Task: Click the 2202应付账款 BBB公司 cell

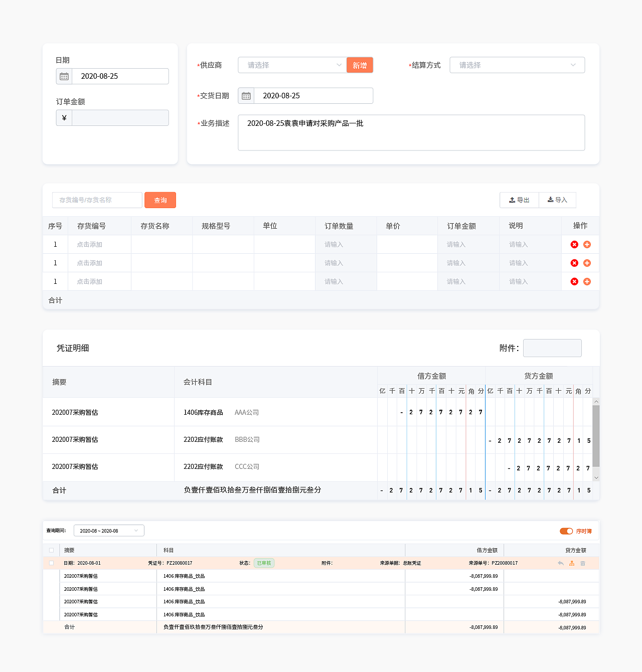Action: click(276, 440)
